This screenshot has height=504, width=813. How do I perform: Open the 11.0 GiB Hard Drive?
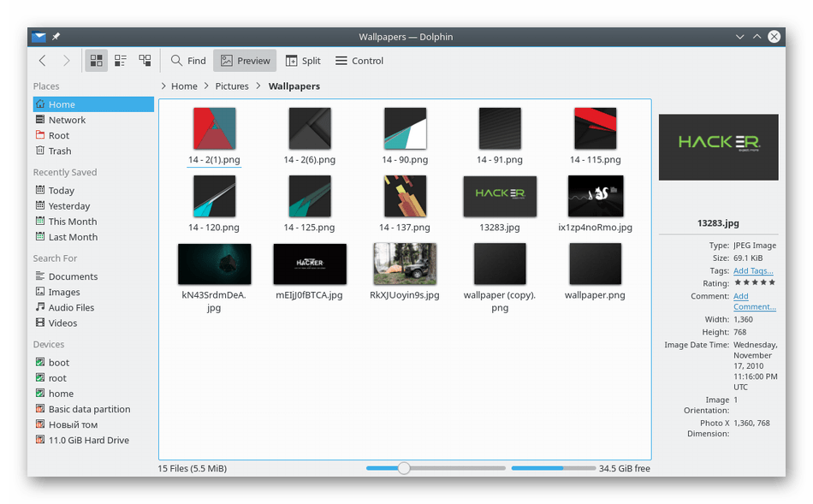[93, 440]
